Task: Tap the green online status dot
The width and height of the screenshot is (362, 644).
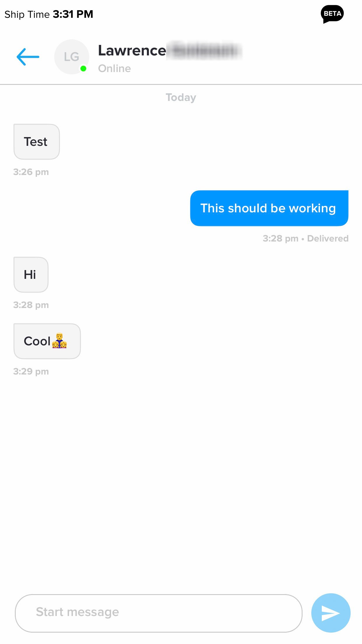Action: coord(83,69)
